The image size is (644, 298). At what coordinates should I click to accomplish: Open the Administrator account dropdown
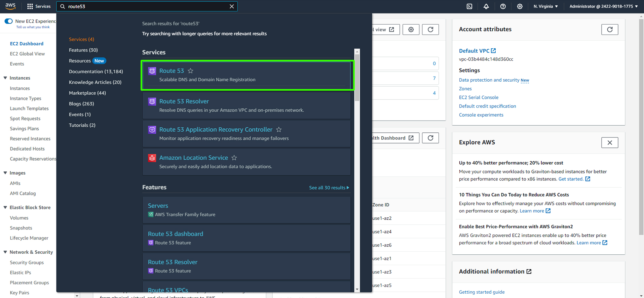point(603,6)
